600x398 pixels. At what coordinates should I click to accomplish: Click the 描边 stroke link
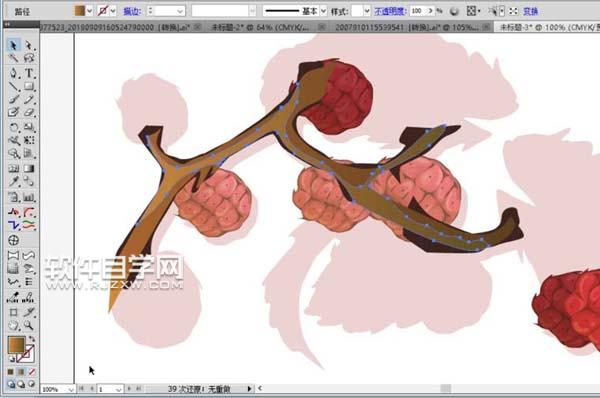pyautogui.click(x=132, y=11)
